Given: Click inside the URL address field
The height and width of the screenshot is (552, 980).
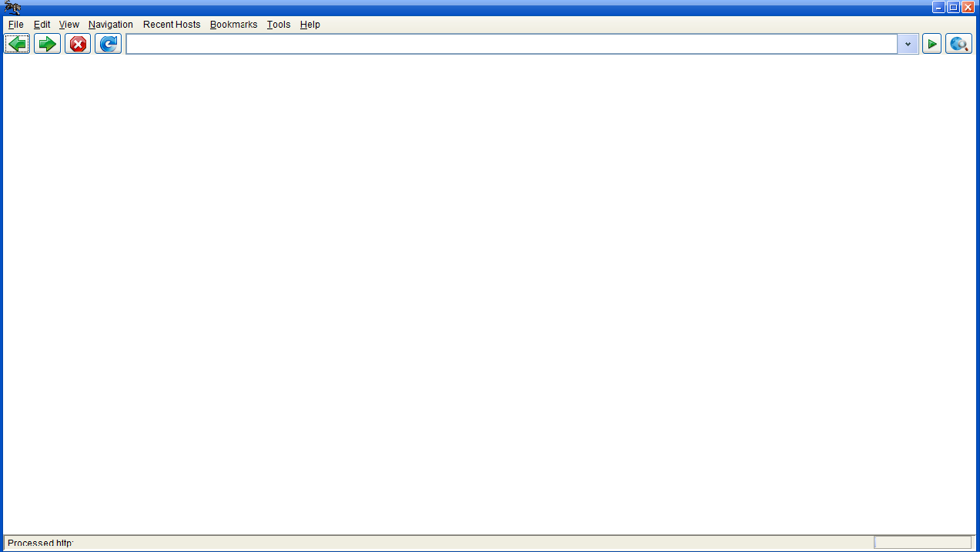Looking at the screenshot, I should [x=462, y=43].
